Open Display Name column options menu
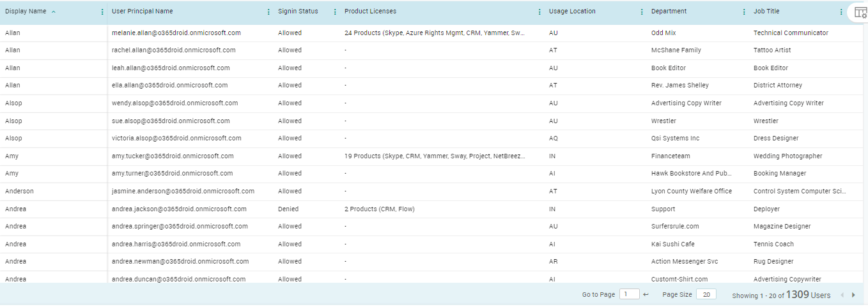This screenshot has width=868, height=307. (x=102, y=12)
